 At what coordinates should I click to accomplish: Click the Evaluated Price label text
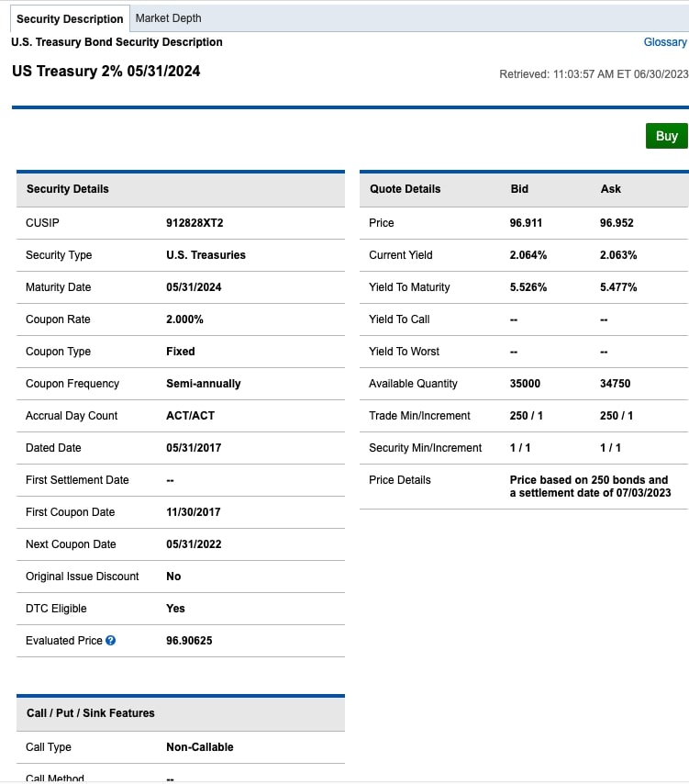click(x=64, y=641)
